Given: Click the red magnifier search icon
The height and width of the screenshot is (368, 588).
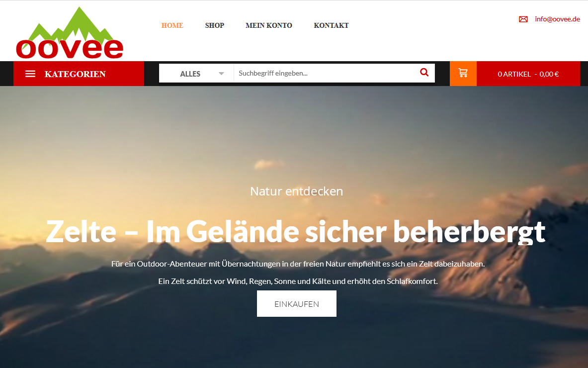Looking at the screenshot, I should 424,73.
